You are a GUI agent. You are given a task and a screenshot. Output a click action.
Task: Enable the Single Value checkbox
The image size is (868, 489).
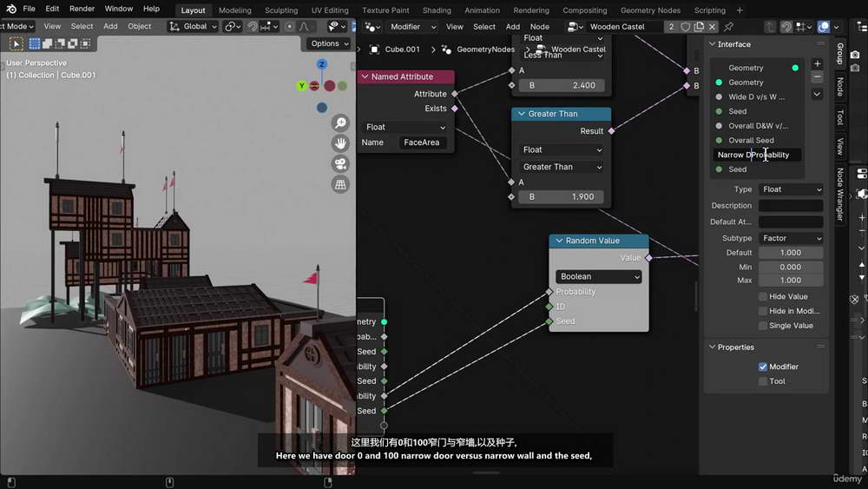pyautogui.click(x=763, y=326)
